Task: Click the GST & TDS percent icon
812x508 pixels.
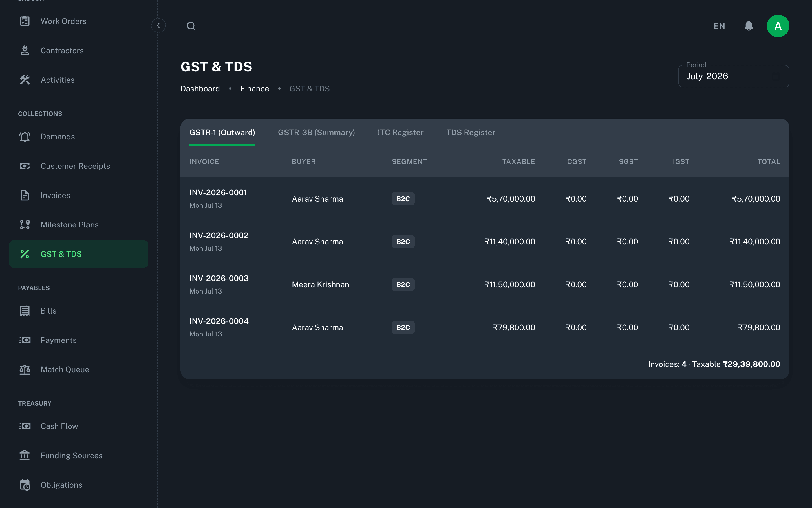Action: pyautogui.click(x=25, y=254)
